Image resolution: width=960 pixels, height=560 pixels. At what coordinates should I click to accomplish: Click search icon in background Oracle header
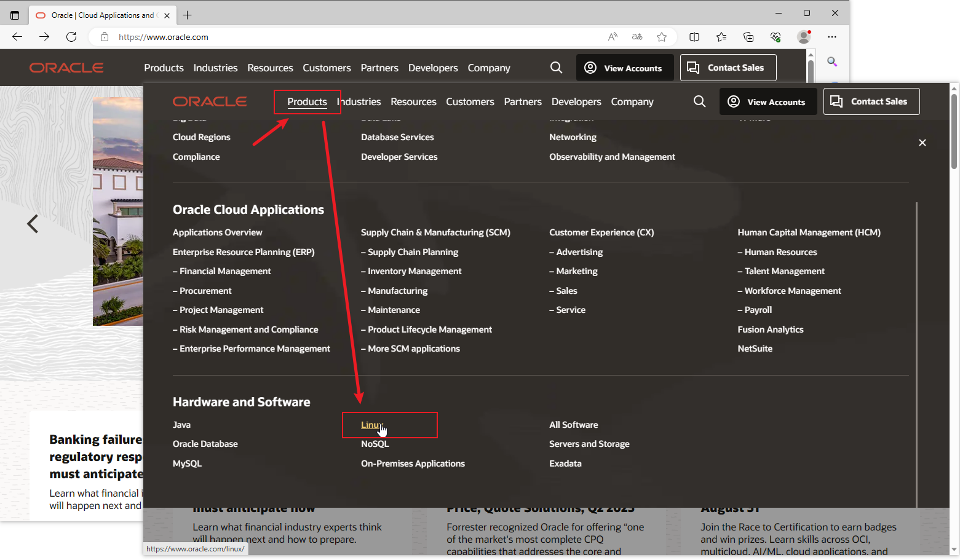(x=557, y=68)
